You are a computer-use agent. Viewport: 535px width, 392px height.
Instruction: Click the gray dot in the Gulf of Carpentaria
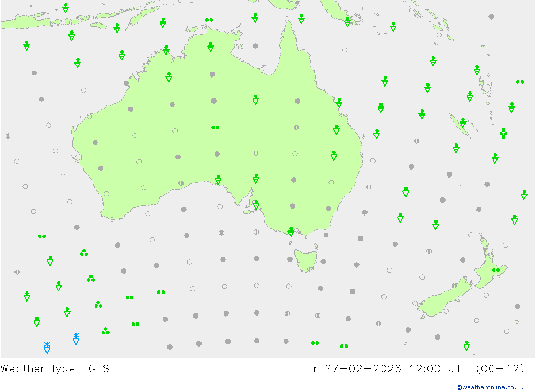256,46
